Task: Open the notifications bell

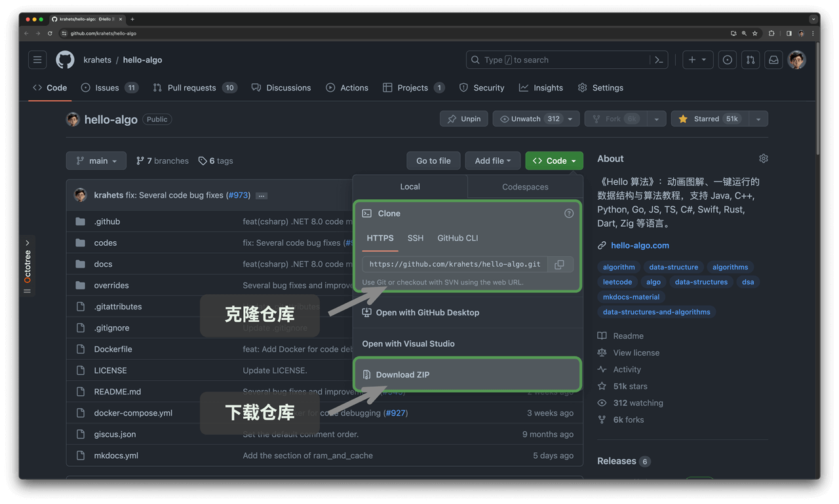Action: click(x=773, y=60)
